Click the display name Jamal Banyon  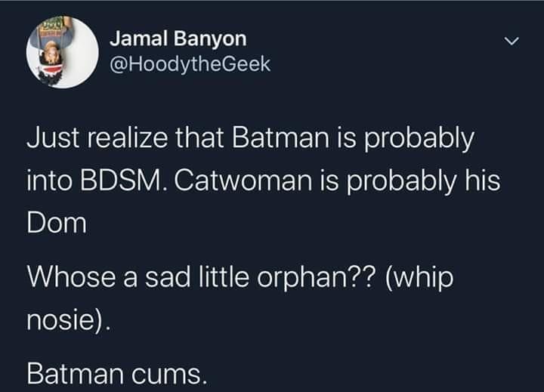178,39
